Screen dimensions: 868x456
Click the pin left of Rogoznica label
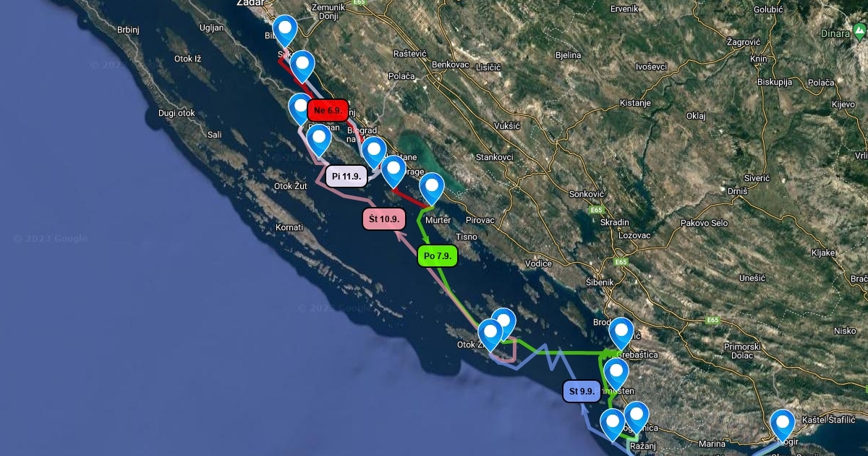click(x=612, y=424)
